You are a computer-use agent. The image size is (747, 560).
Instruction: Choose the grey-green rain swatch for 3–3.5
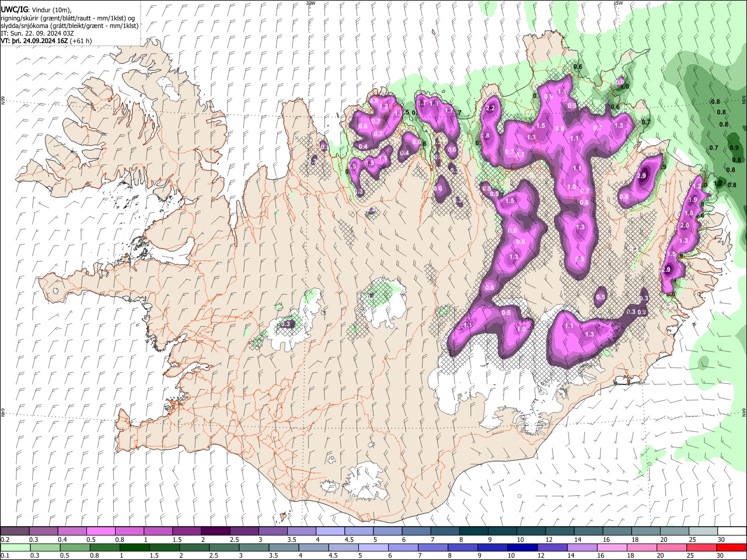pyautogui.click(x=254, y=547)
